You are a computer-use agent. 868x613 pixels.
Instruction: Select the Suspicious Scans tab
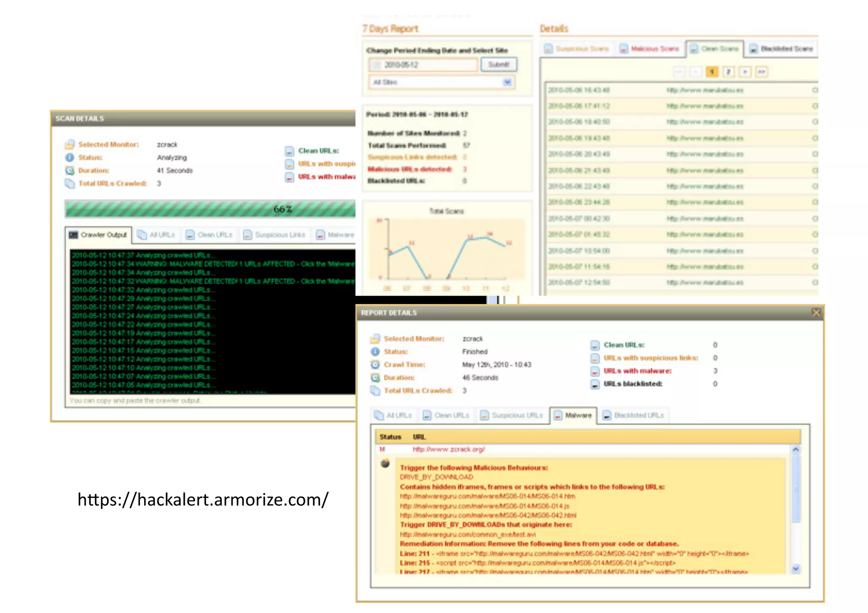(x=577, y=49)
